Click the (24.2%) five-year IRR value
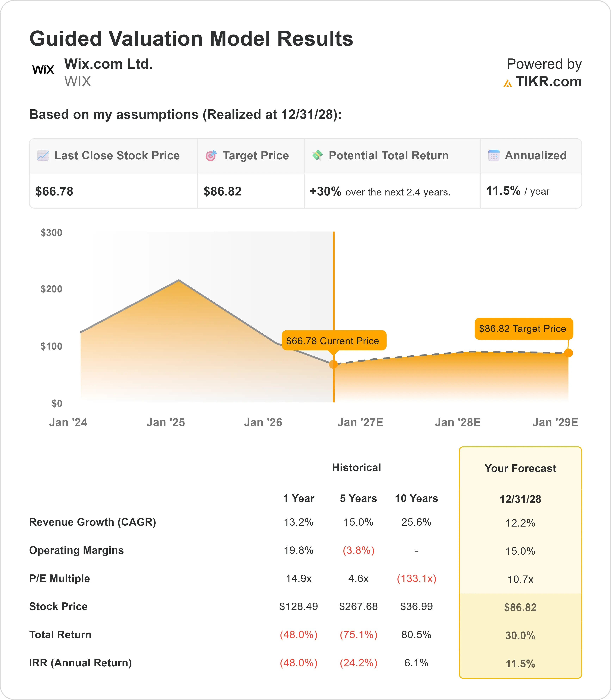The image size is (611, 700). pos(358,663)
